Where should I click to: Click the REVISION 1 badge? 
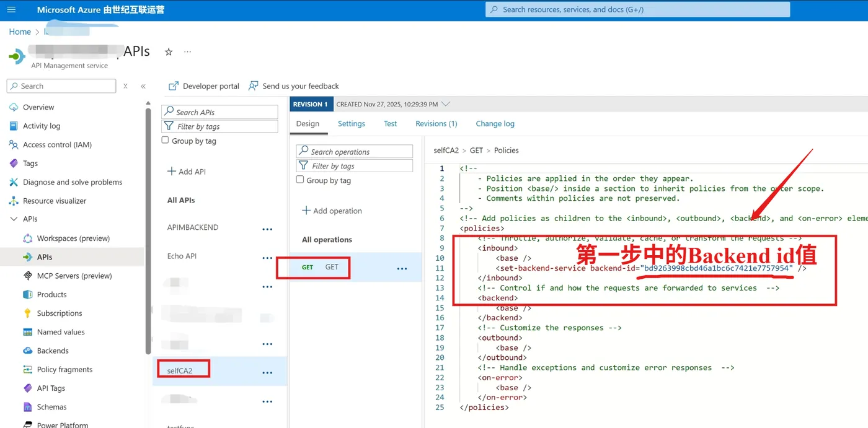pos(311,104)
